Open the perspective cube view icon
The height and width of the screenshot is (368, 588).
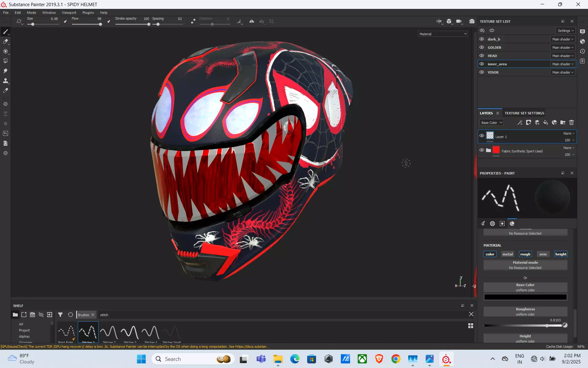pos(449,21)
